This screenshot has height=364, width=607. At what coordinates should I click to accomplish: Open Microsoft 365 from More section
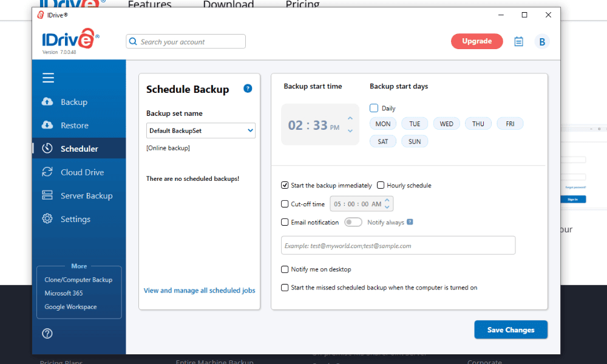pos(64,293)
